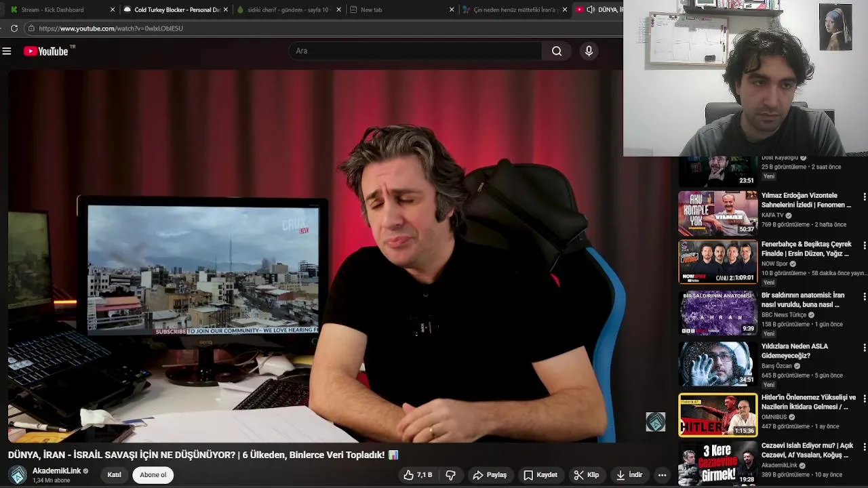This screenshot has width=868, height=488.
Task: Close the Çin neden henüz müttefiki tab
Action: click(565, 9)
